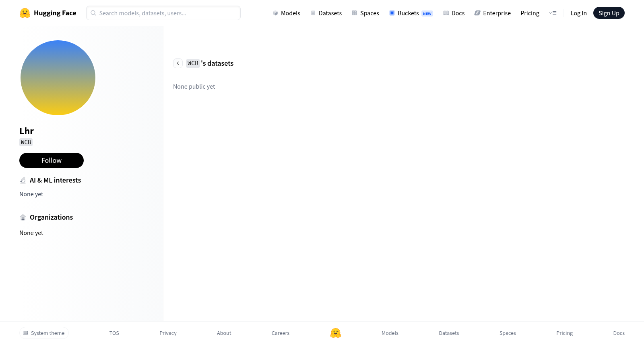Image resolution: width=644 pixels, height=347 pixels.
Task: Open the Models footer link
Action: pyautogui.click(x=390, y=333)
